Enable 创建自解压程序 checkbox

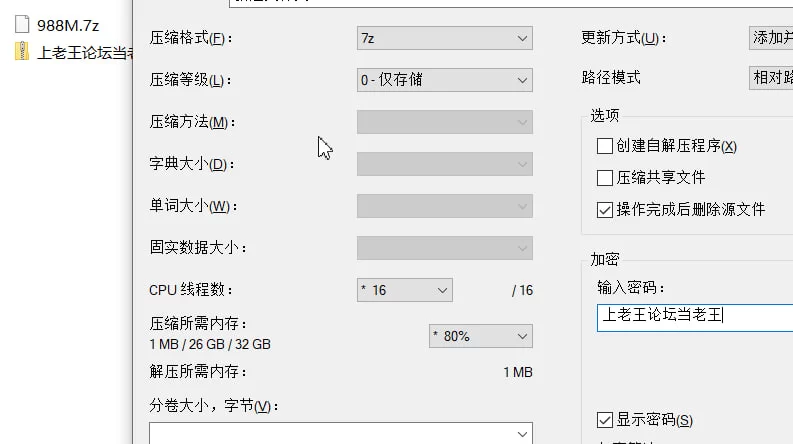(x=605, y=146)
